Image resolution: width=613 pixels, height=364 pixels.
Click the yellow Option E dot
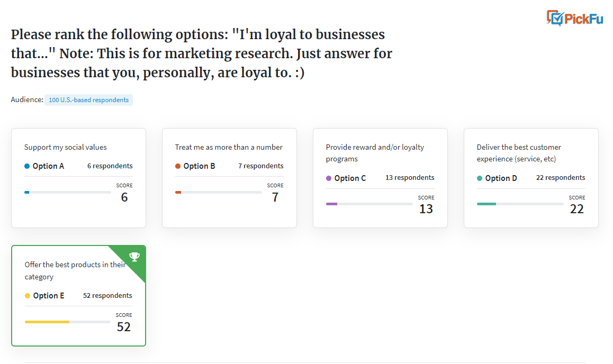point(28,296)
